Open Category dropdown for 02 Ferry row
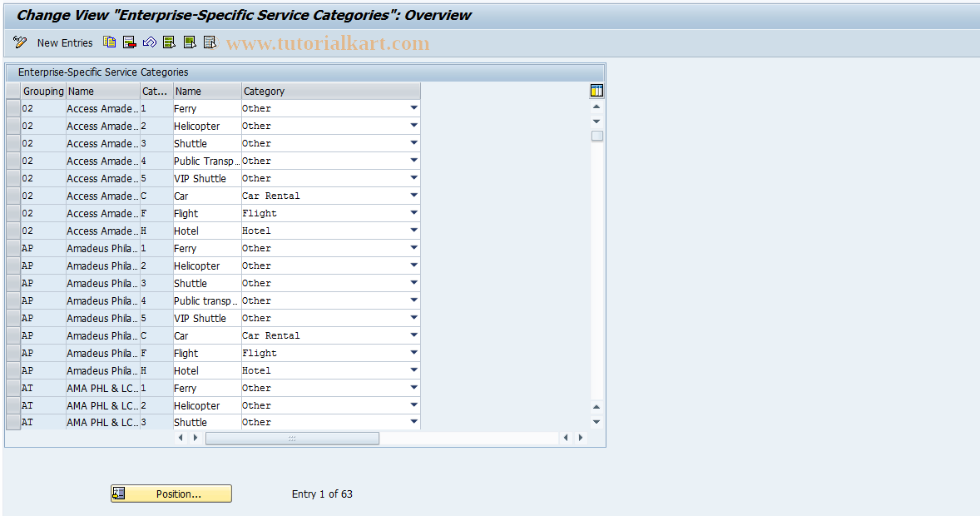 (x=413, y=108)
